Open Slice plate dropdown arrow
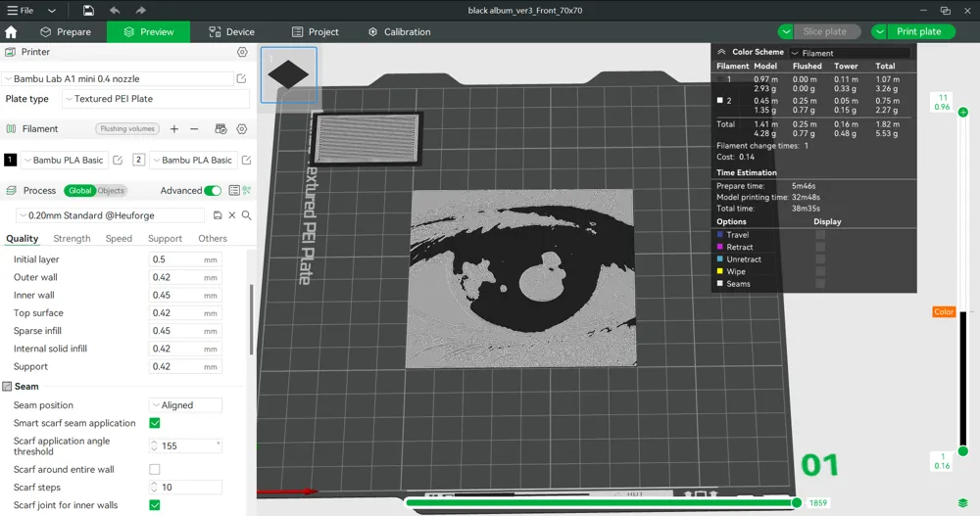The image size is (980, 516). click(786, 32)
